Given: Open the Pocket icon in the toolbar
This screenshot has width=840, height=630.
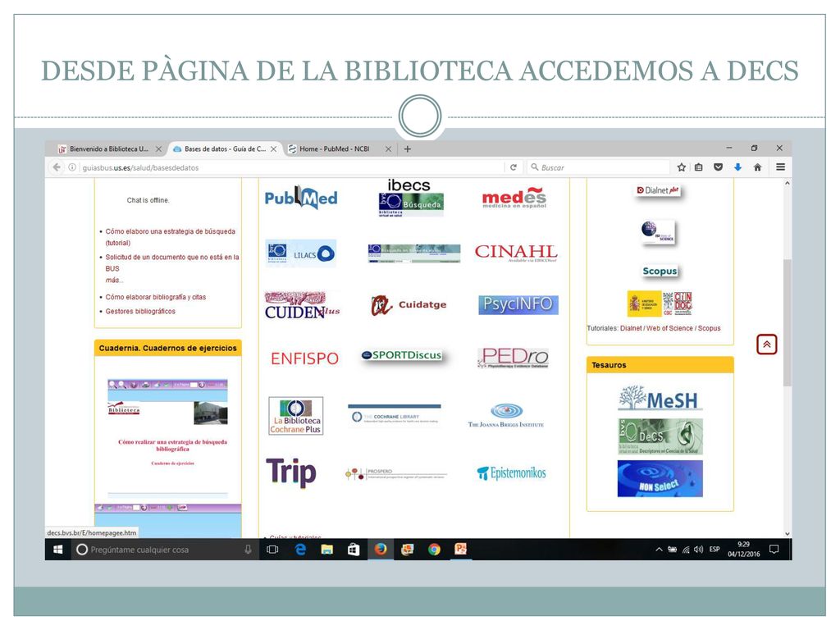Looking at the screenshot, I should coord(719,167).
